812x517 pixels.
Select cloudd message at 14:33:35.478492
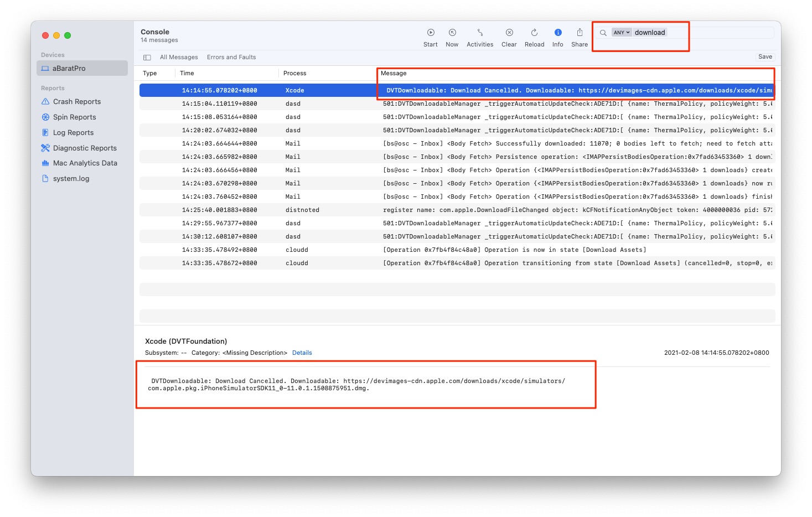click(x=457, y=250)
